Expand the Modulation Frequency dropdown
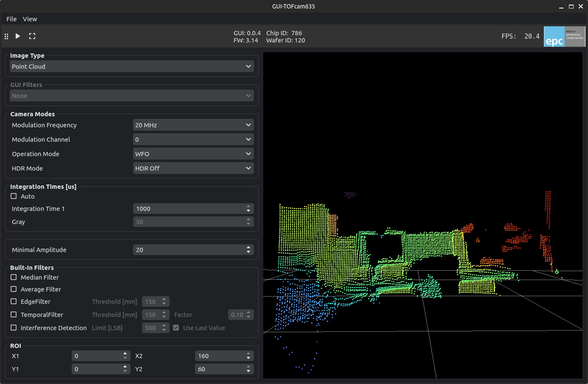The image size is (588, 384). (x=193, y=125)
